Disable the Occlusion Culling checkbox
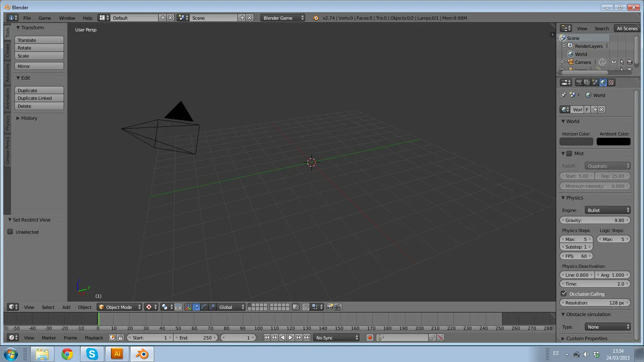The width and height of the screenshot is (644, 362). click(x=563, y=294)
